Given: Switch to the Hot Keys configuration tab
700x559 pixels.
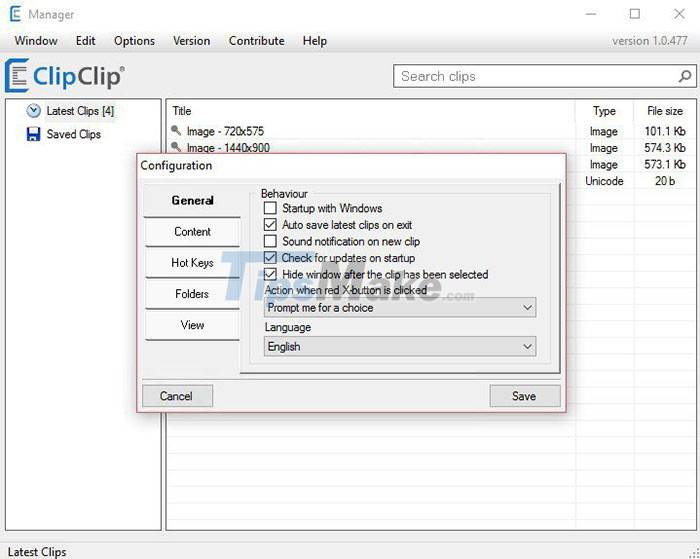Looking at the screenshot, I should [x=192, y=263].
